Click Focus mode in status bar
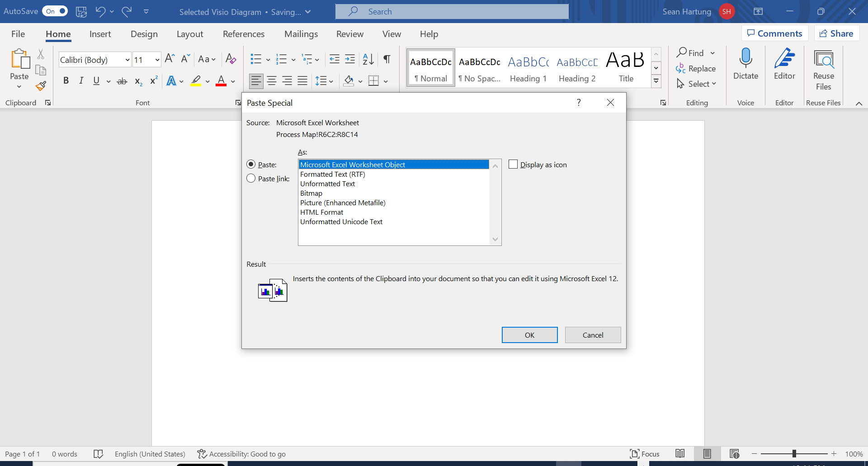The width and height of the screenshot is (868, 466). click(x=645, y=454)
